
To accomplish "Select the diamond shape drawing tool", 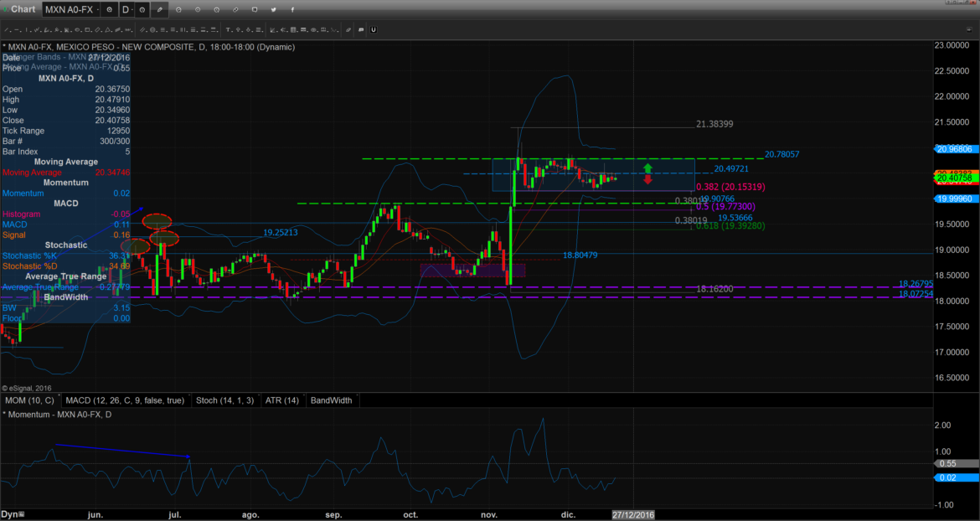I will click(97, 29).
